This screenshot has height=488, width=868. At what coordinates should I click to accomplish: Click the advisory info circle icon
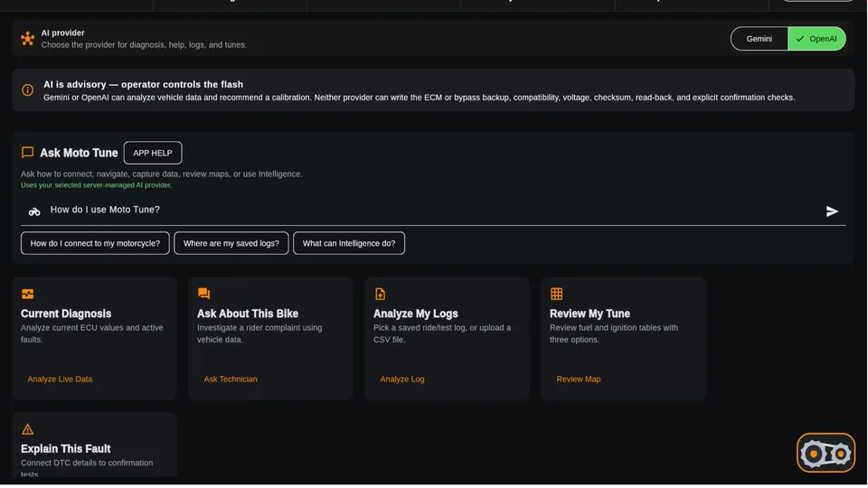[x=27, y=90]
